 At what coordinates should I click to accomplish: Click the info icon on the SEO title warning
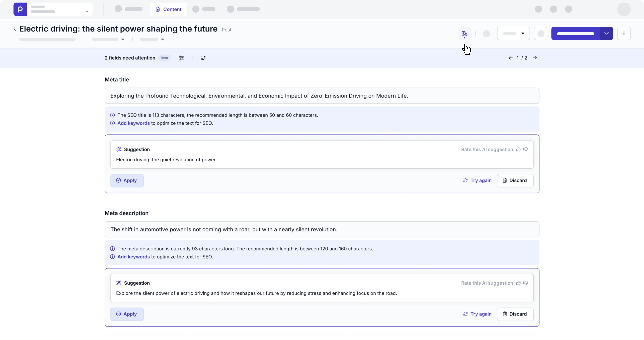click(112, 115)
